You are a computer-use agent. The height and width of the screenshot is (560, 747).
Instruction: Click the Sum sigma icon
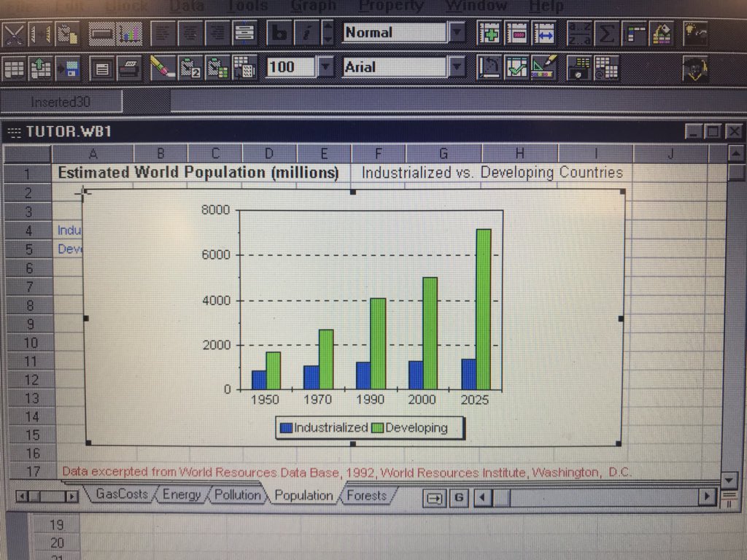pos(606,34)
